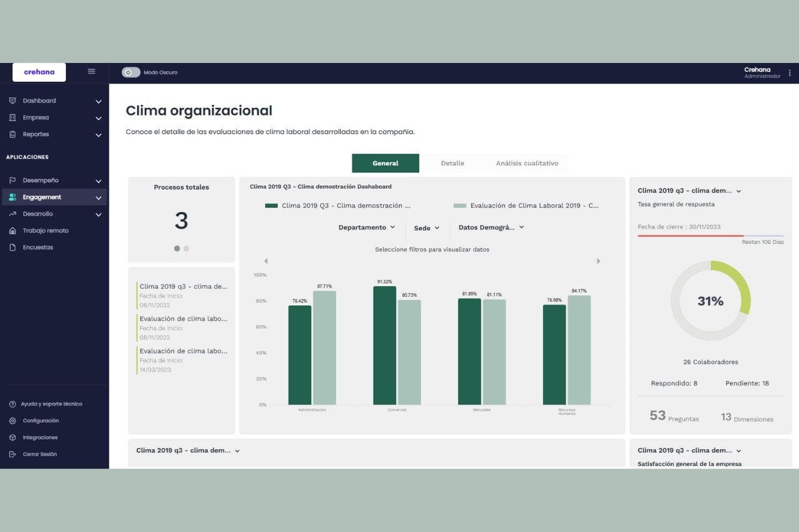Screen dimensions: 799x532
Task: Open the Datos Demográficos dropdown
Action: [x=492, y=227]
